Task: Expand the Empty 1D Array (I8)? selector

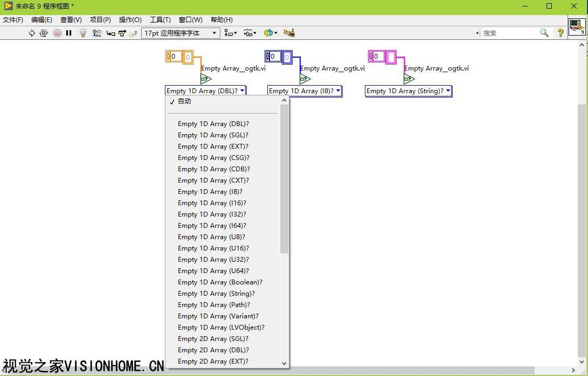Action: [x=305, y=91]
